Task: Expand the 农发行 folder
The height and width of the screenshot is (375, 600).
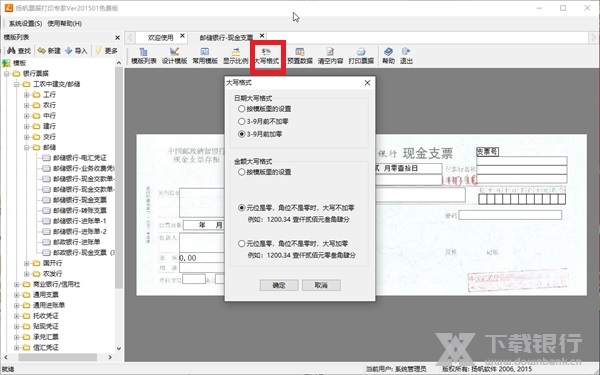Action: tap(26, 274)
